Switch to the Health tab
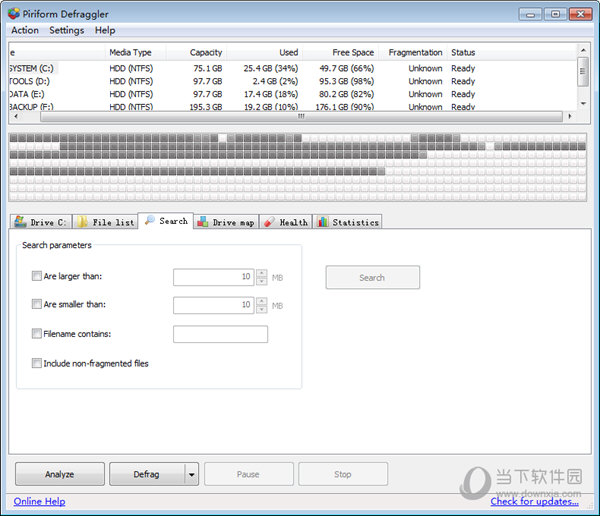600x516 pixels. point(286,222)
